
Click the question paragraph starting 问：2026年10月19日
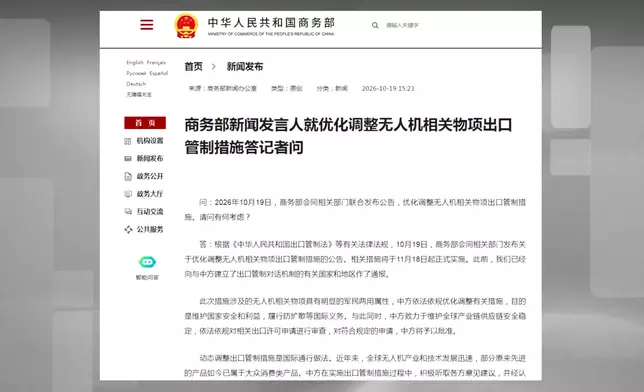(355, 210)
